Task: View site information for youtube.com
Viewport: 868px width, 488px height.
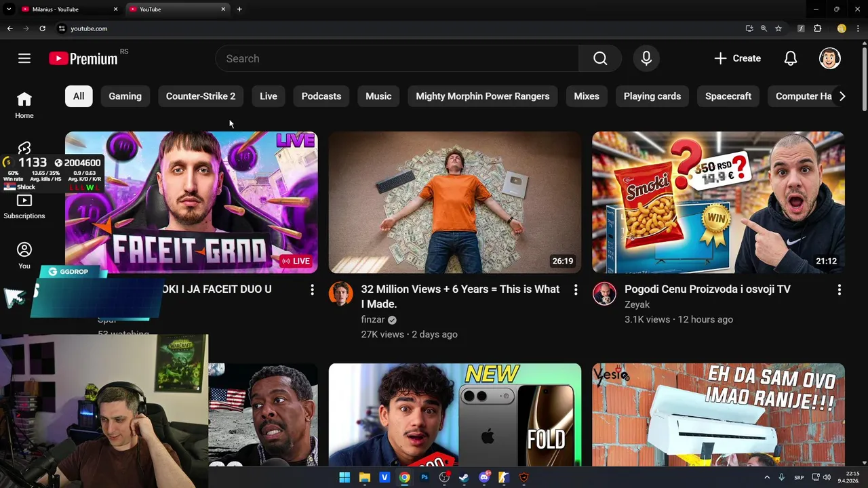Action: [x=62, y=28]
